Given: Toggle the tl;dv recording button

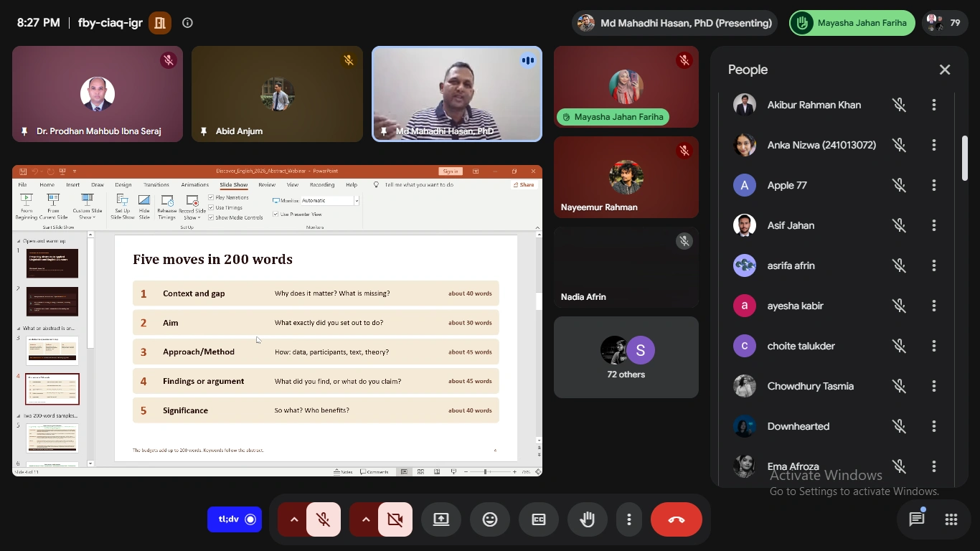Looking at the screenshot, I should point(235,519).
